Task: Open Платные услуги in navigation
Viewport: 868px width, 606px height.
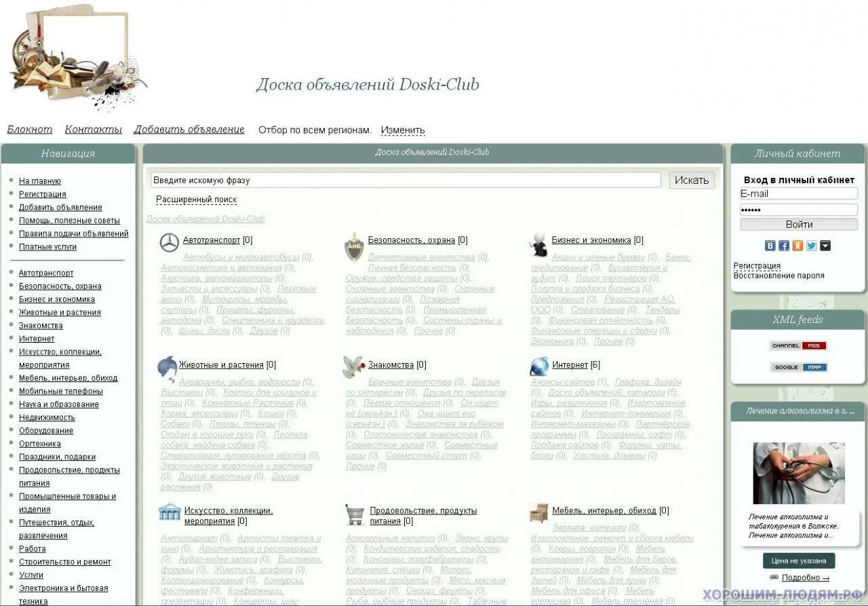Action: click(x=47, y=247)
